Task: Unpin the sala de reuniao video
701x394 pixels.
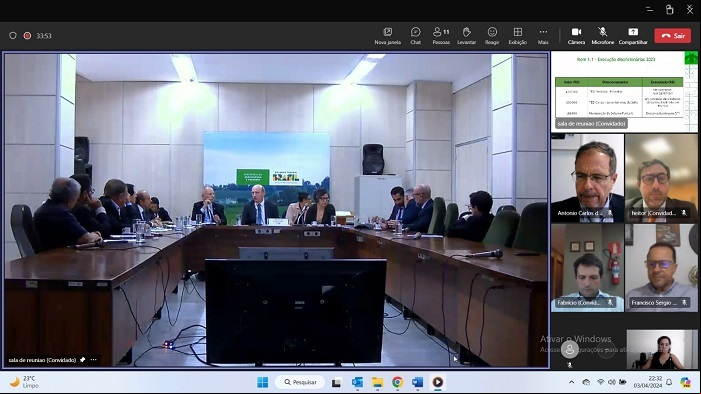Action: (83, 360)
